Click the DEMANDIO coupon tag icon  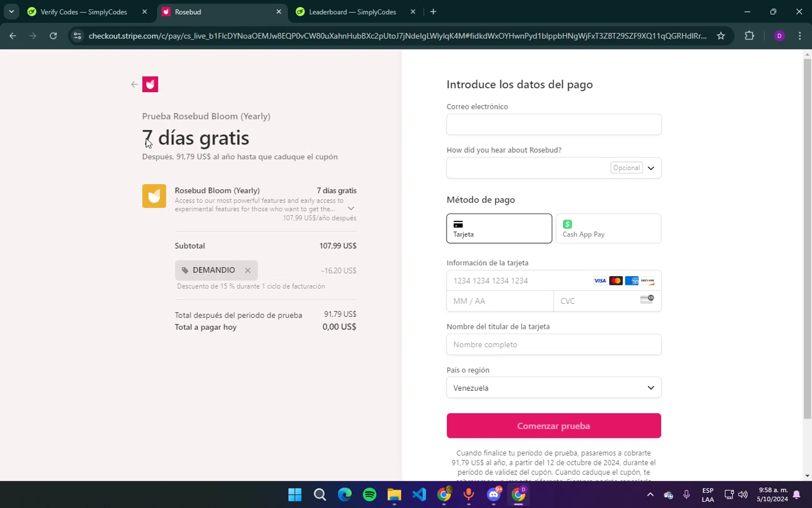(185, 270)
